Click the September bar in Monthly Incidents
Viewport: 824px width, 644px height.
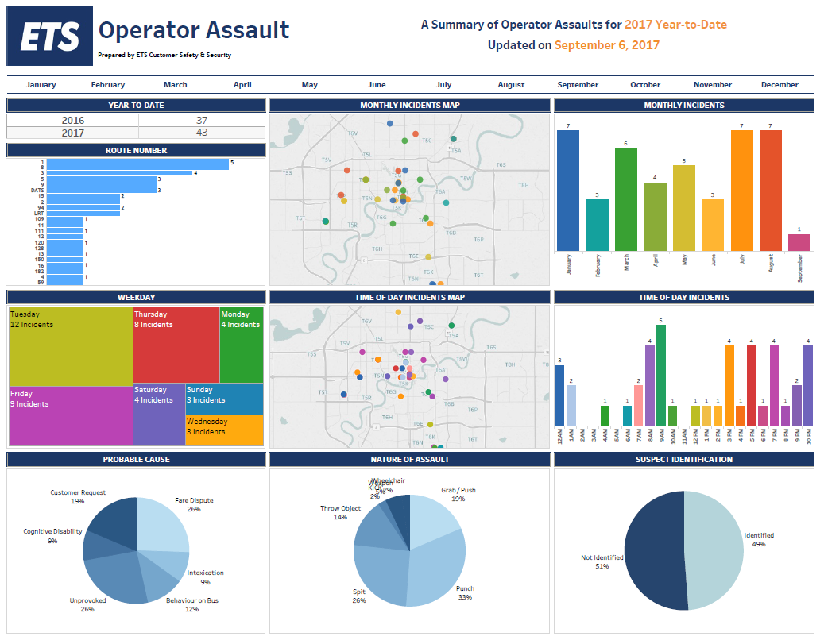point(799,242)
